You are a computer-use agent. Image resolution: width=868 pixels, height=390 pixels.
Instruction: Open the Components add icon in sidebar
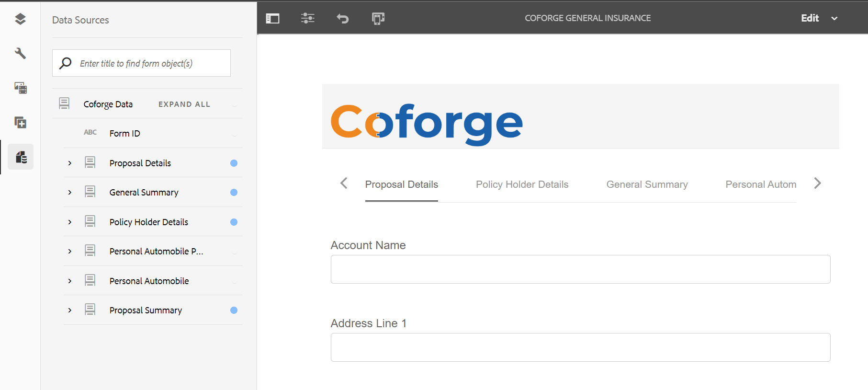point(20,122)
